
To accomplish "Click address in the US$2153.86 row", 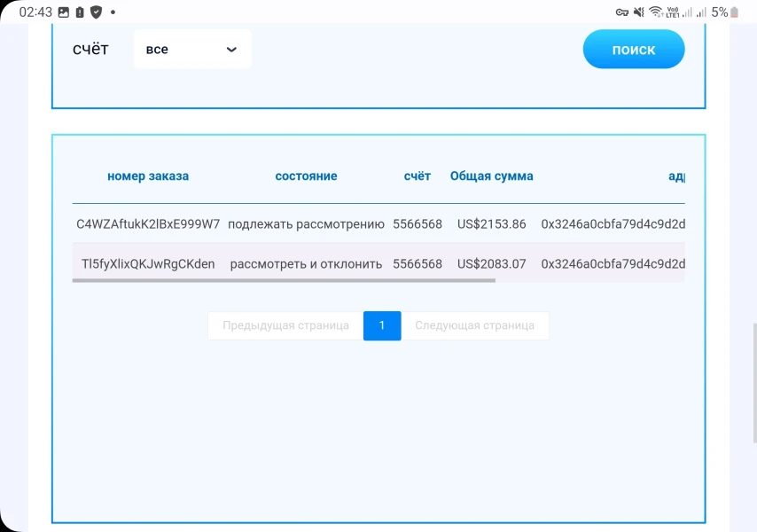I will tap(613, 224).
